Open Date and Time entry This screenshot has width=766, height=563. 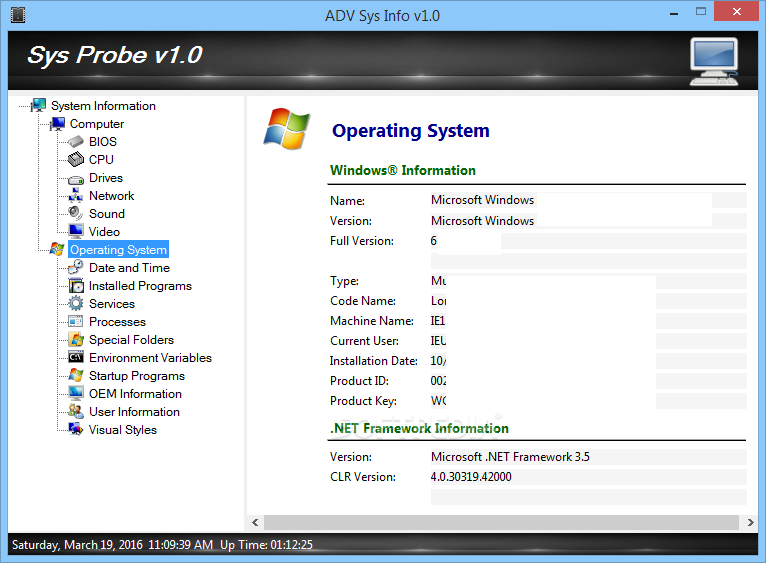point(129,268)
